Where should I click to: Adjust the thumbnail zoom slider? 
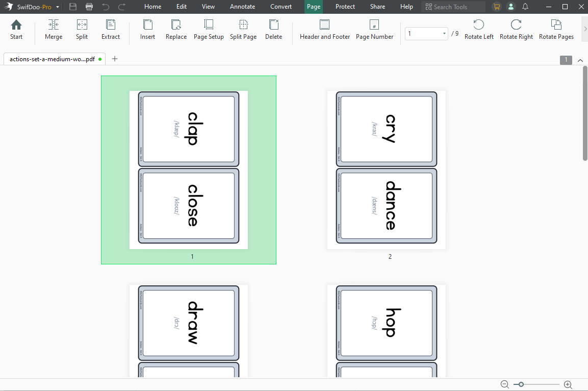pos(521,384)
